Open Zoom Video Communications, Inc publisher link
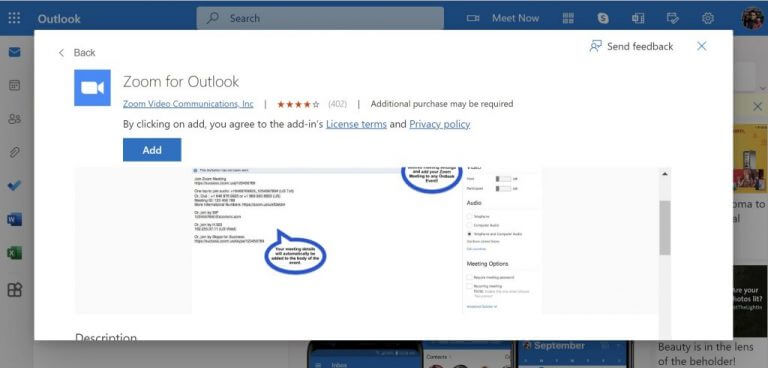 [188, 104]
